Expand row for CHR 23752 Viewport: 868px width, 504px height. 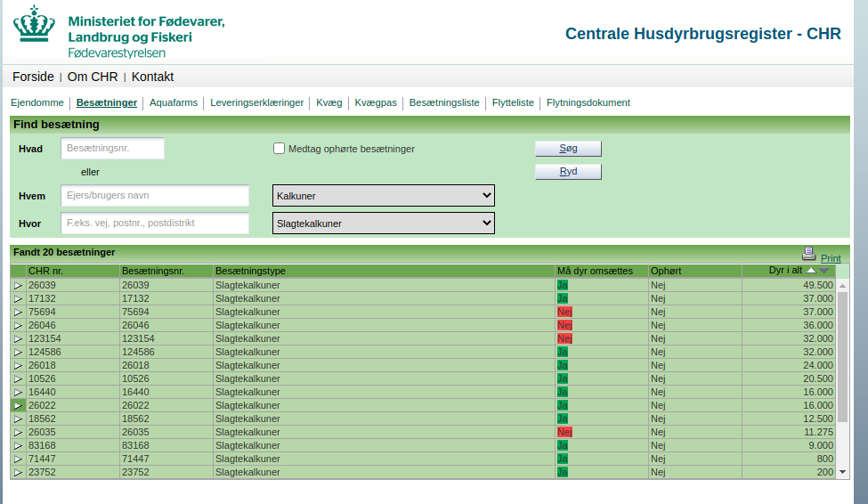[x=19, y=472]
